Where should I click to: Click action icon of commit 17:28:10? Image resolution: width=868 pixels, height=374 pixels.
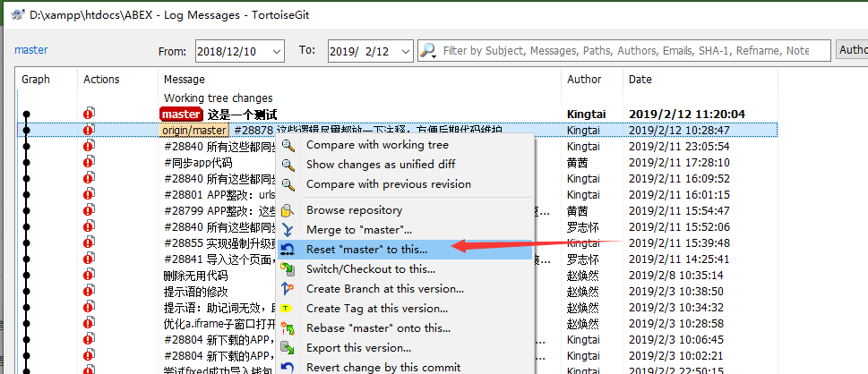pos(89,162)
